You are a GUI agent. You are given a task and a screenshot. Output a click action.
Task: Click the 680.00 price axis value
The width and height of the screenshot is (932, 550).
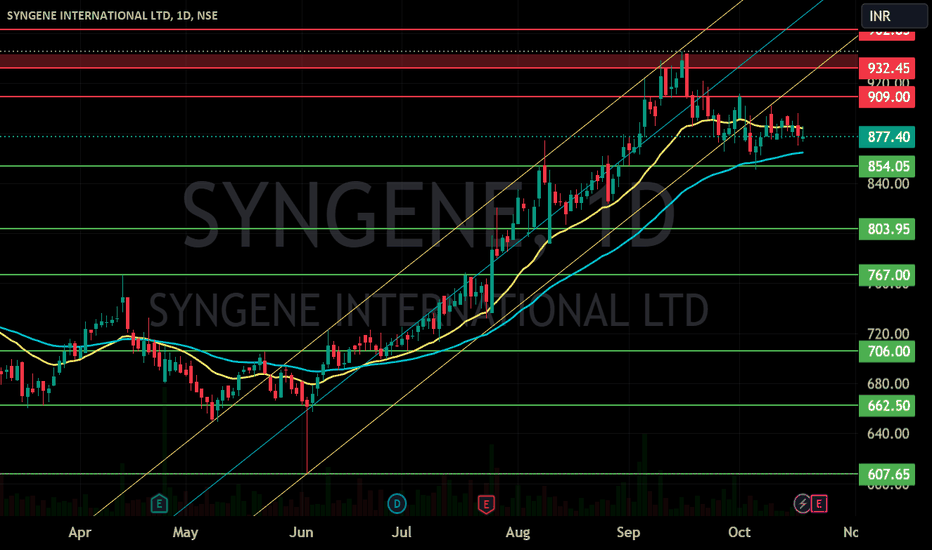(x=888, y=384)
